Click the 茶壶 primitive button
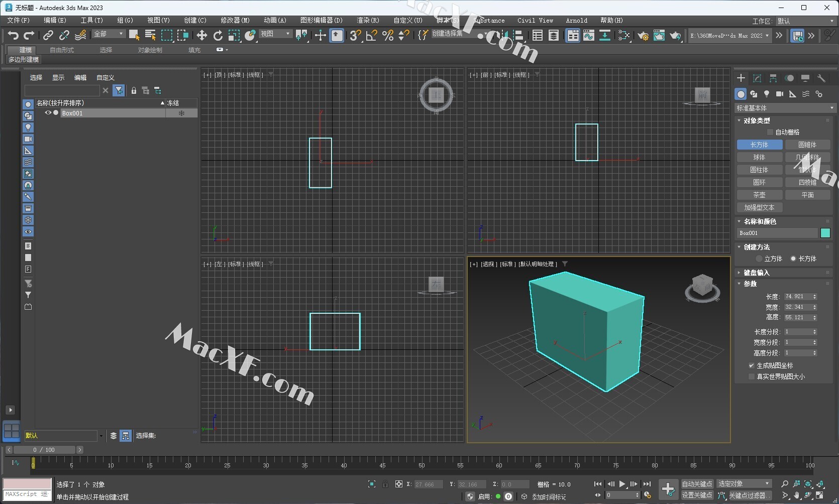Viewport: 839px width, 504px height. coord(759,195)
